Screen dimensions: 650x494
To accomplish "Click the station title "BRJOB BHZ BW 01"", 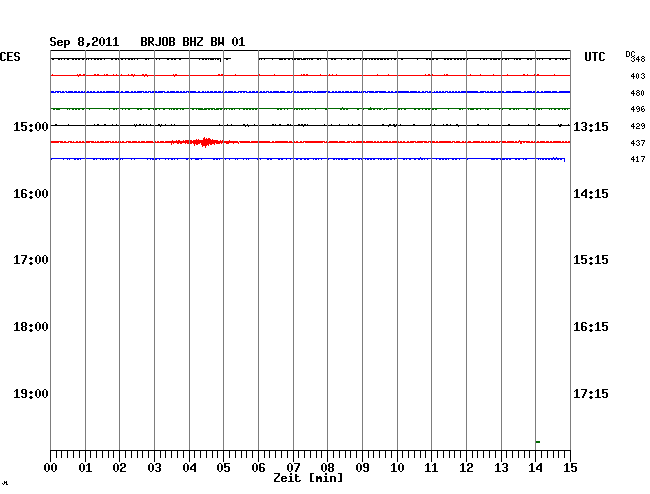I will coord(193,42).
